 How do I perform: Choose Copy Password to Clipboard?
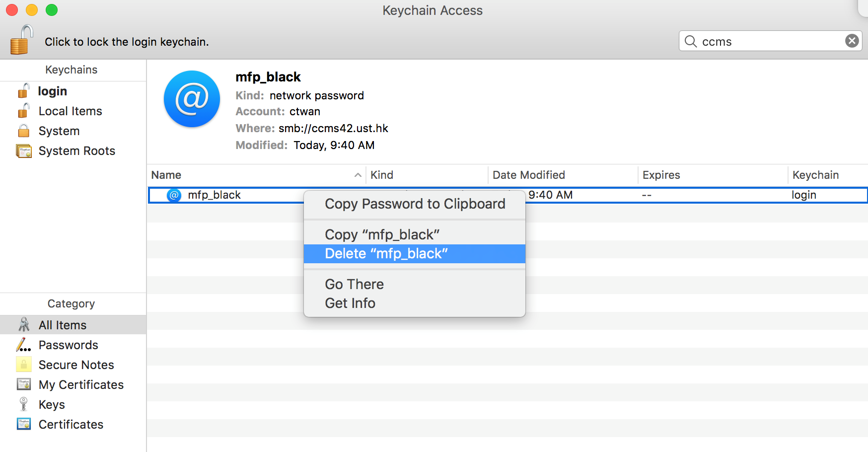tap(415, 204)
